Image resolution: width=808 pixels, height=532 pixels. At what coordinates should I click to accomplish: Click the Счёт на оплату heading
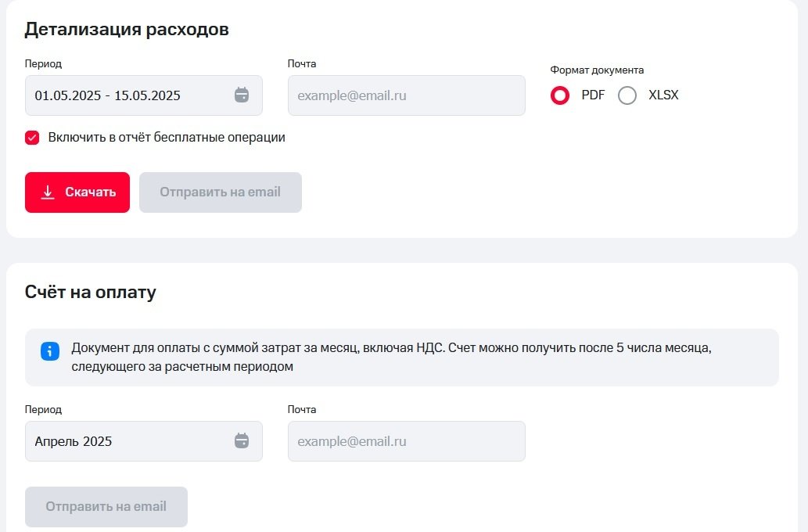[x=91, y=293]
